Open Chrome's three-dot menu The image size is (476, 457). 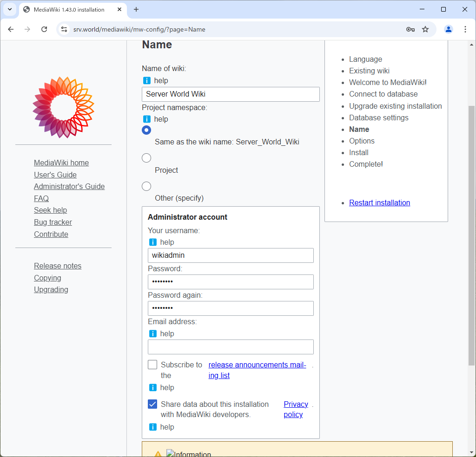465,29
